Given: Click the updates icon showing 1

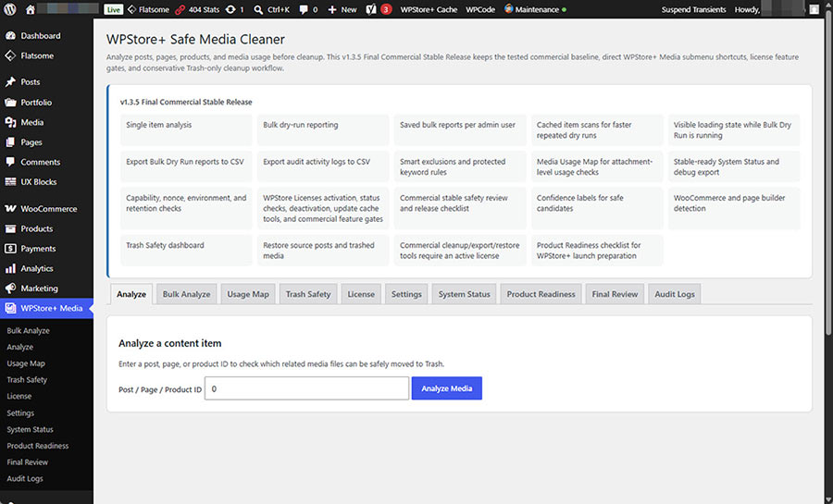Looking at the screenshot, I should (x=234, y=9).
